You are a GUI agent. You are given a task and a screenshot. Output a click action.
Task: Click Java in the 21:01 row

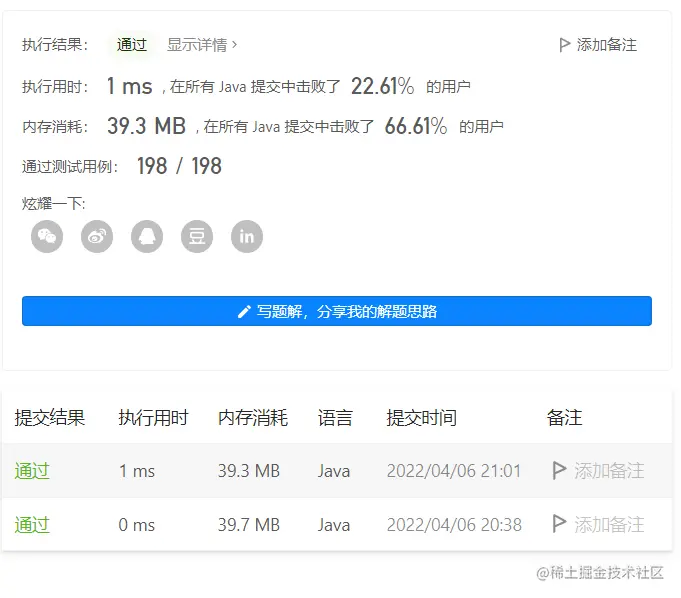334,471
